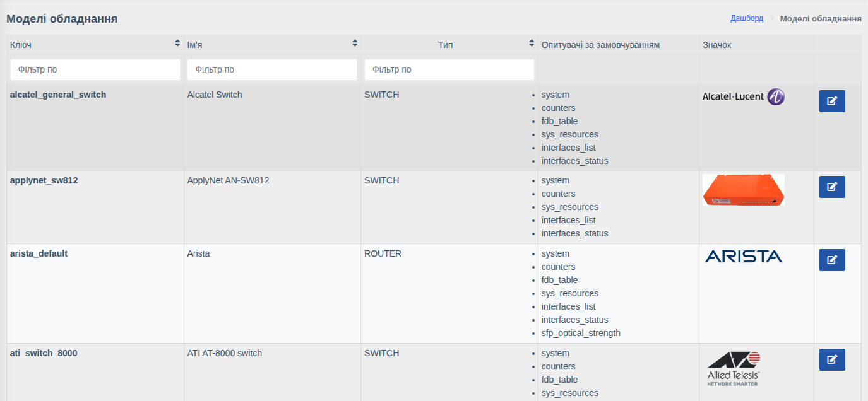This screenshot has height=401, width=868.
Task: Click the orange ApplyNet device picture
Action: tap(744, 190)
